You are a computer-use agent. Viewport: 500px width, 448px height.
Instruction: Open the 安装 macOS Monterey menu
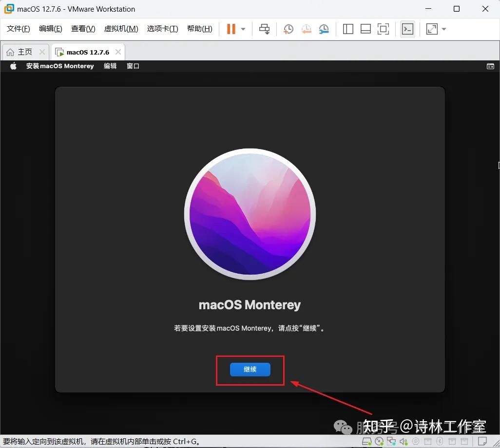[60, 66]
